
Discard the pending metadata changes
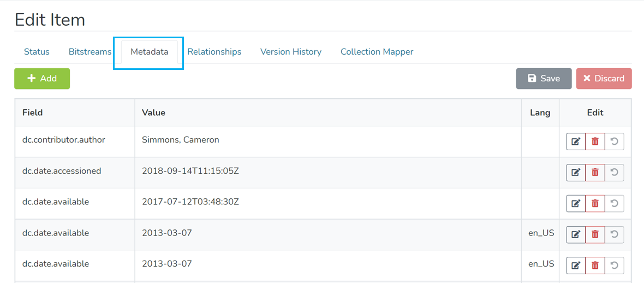point(604,79)
